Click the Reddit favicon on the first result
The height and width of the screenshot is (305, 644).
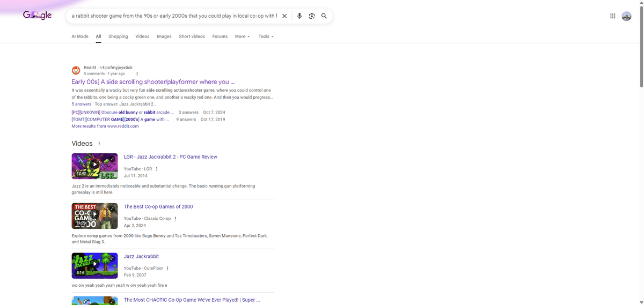[76, 70]
